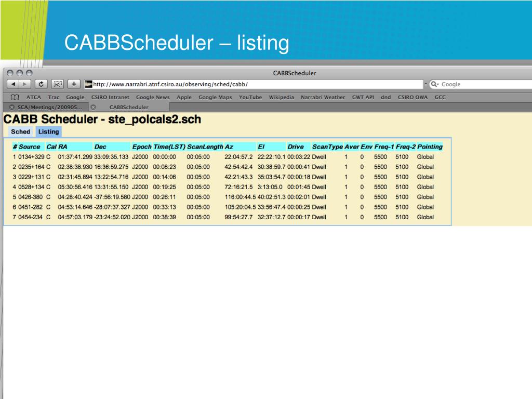Open the Google Maps bookmark
This screenshot has height=399, width=532.
coord(215,97)
